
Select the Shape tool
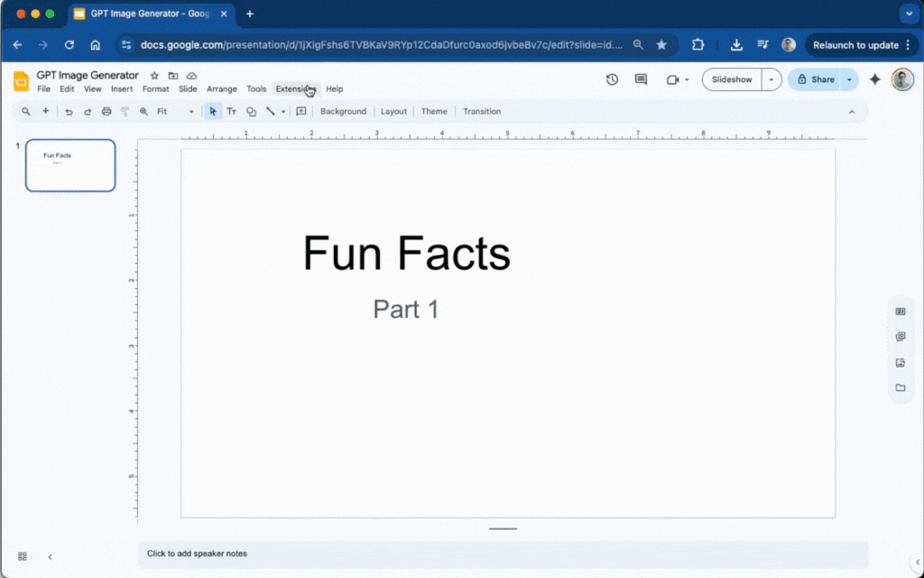coord(251,112)
